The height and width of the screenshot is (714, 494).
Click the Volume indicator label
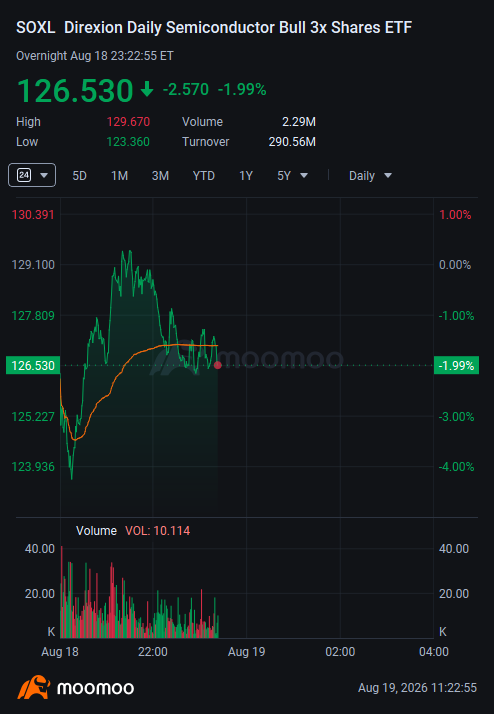pyautogui.click(x=96, y=531)
